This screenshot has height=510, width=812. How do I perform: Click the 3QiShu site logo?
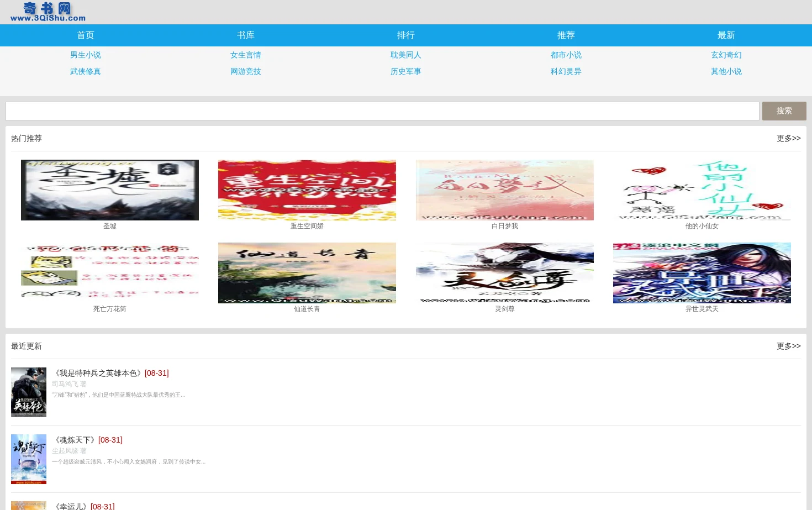point(48,12)
